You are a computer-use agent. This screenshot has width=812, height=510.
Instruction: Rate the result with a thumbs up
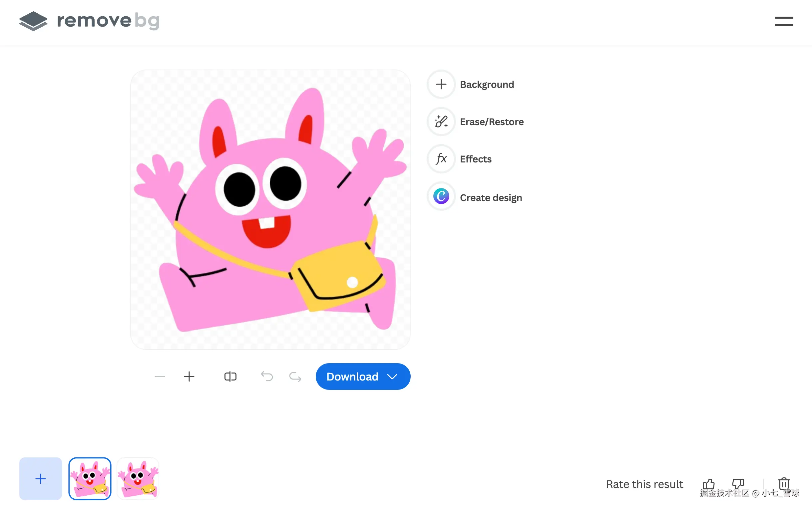(x=708, y=484)
